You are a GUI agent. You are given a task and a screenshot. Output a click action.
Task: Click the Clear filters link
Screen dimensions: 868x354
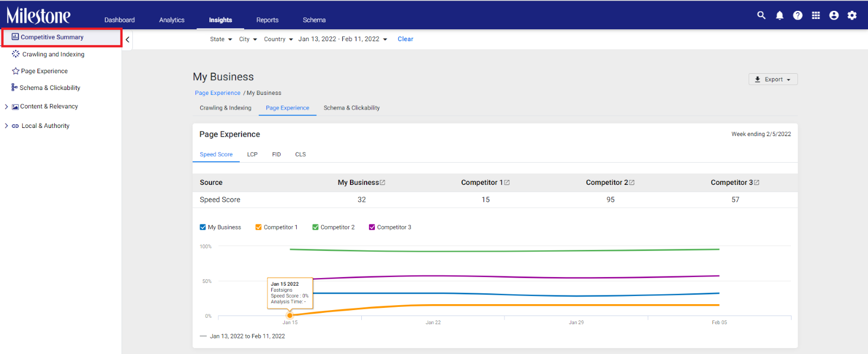405,39
